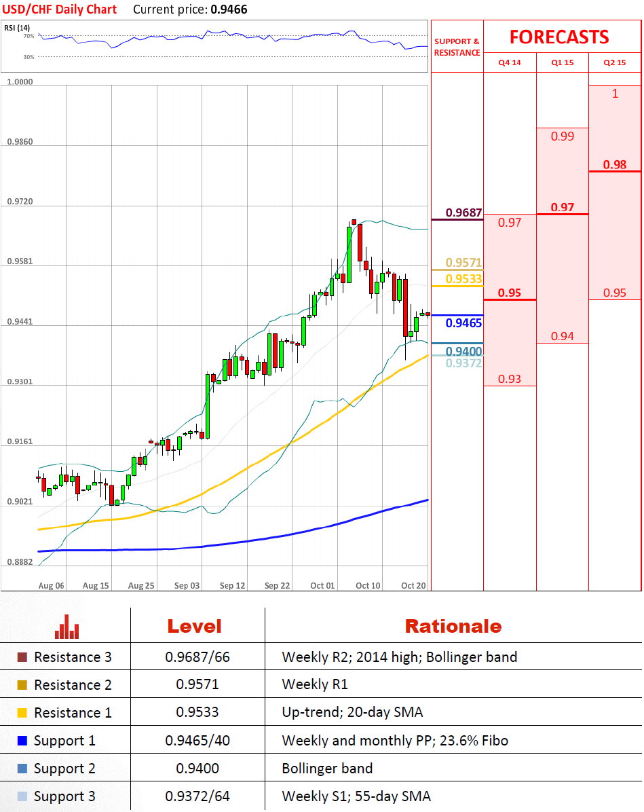Click the 'Aug 06' date axis label
This screenshot has height=812, width=644.
point(52,586)
